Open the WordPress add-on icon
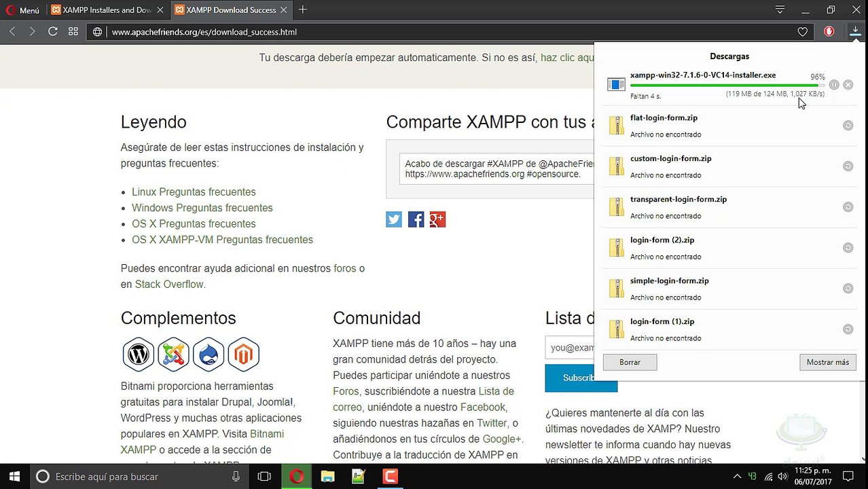The width and height of the screenshot is (868, 489). 139,355
